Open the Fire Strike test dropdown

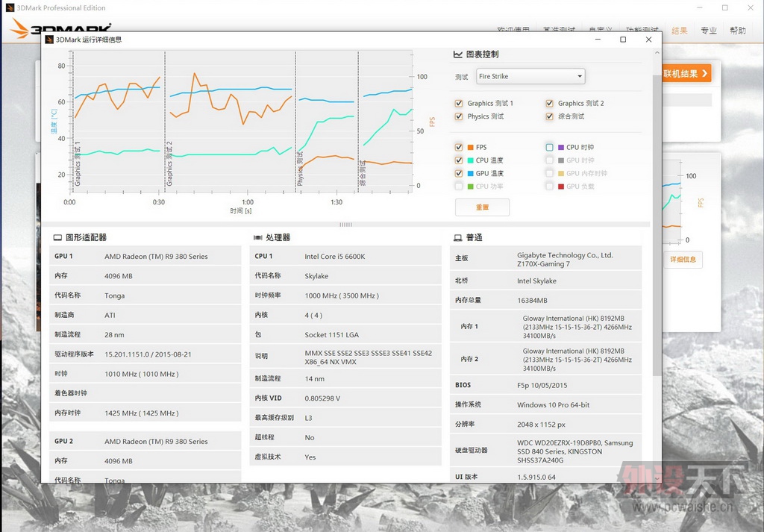pyautogui.click(x=530, y=76)
